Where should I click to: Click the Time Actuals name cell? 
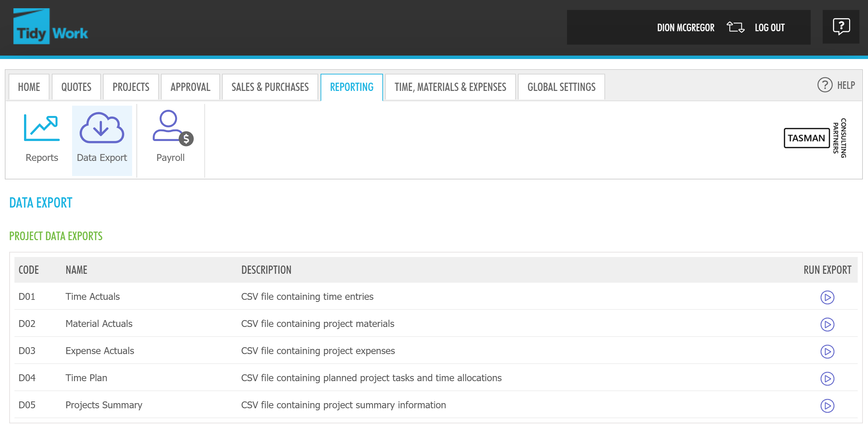point(92,297)
